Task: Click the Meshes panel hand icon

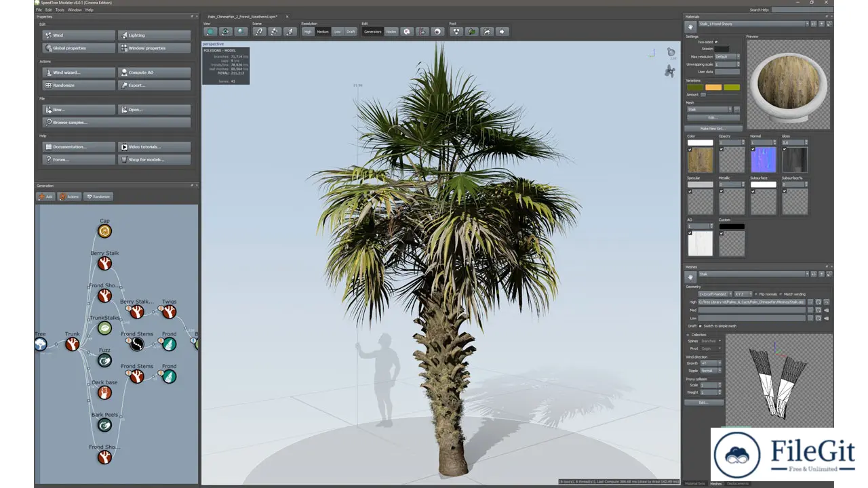Action: (x=690, y=277)
